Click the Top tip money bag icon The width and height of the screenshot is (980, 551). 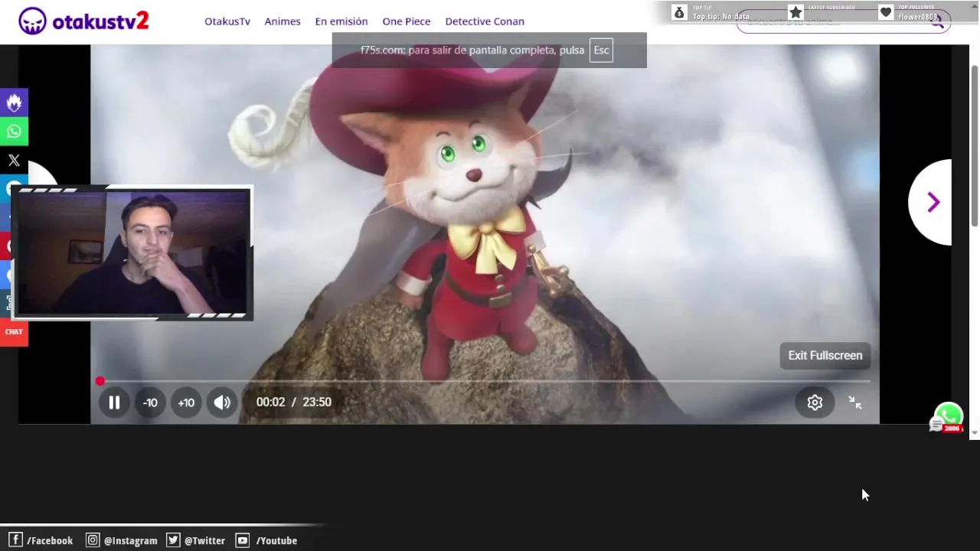[x=679, y=12]
